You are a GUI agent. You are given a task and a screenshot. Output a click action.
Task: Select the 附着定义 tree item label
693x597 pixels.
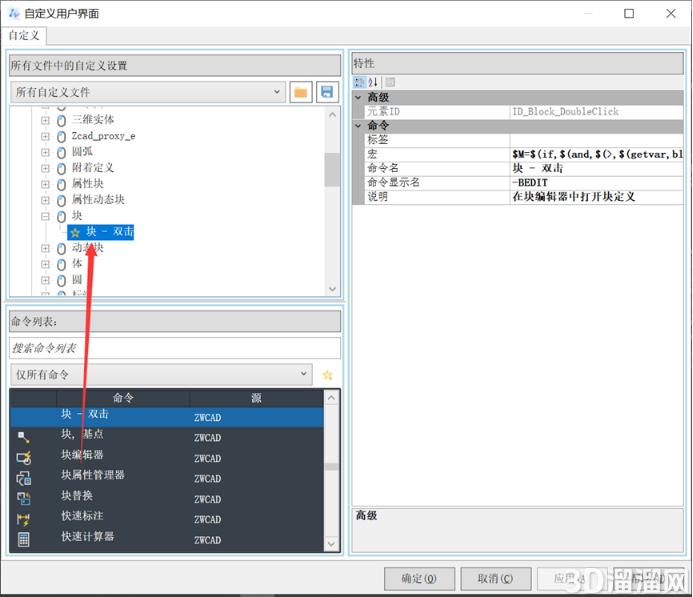(x=93, y=168)
